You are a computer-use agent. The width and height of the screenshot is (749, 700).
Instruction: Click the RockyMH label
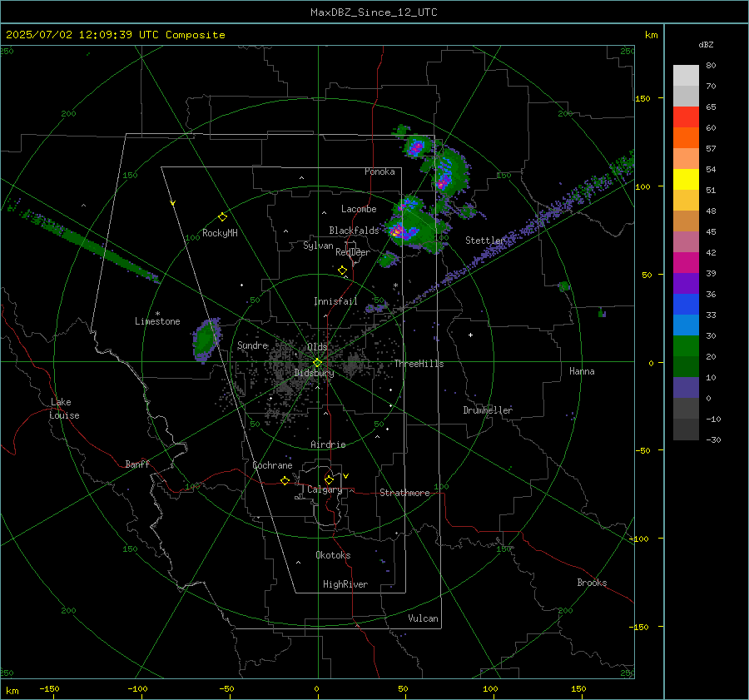220,233
